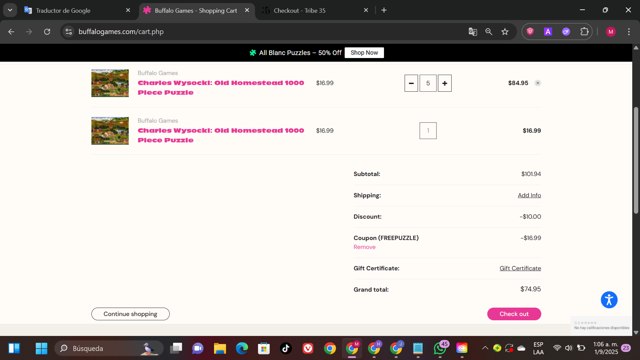The image size is (640, 360).
Task: Click the quantity field showing 5
Action: (x=428, y=83)
